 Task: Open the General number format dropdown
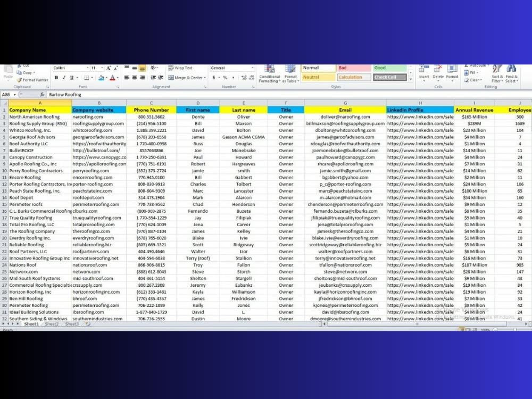tap(252, 68)
